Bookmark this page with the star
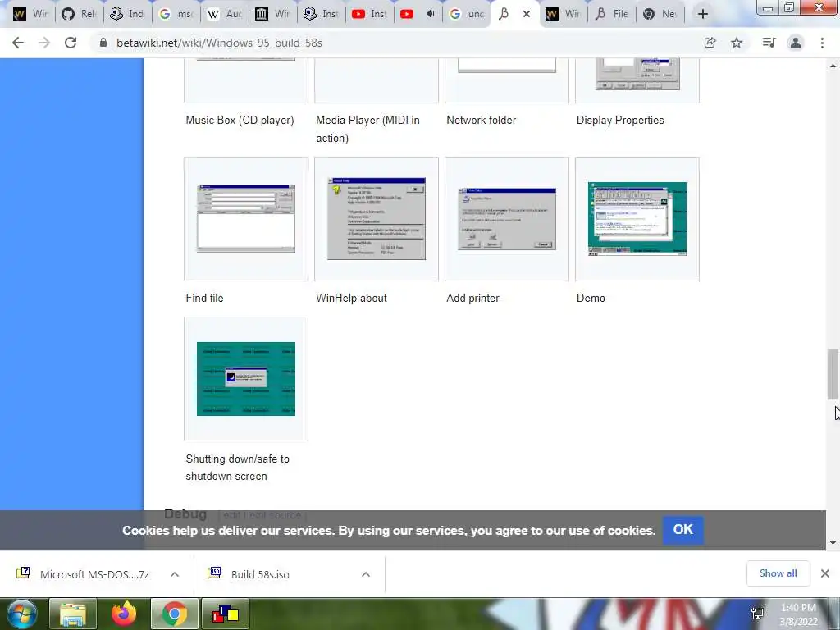Image resolution: width=840 pixels, height=630 pixels. (x=737, y=43)
